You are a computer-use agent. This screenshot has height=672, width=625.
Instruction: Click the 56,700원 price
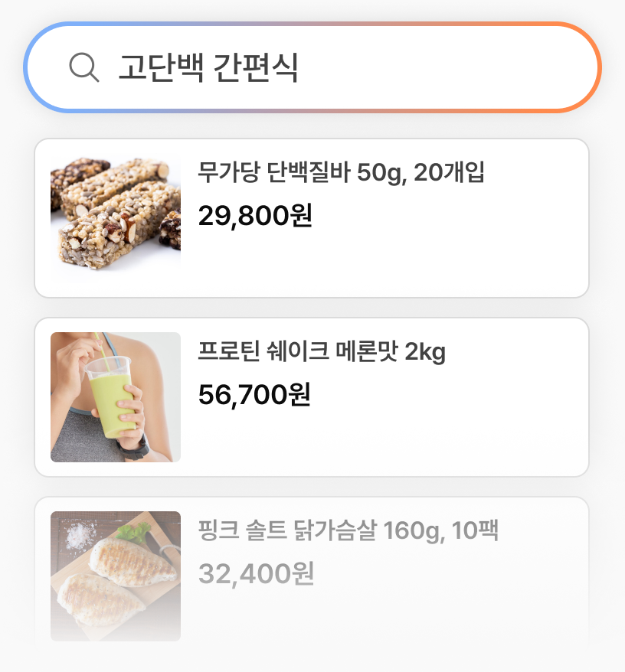[x=254, y=395]
